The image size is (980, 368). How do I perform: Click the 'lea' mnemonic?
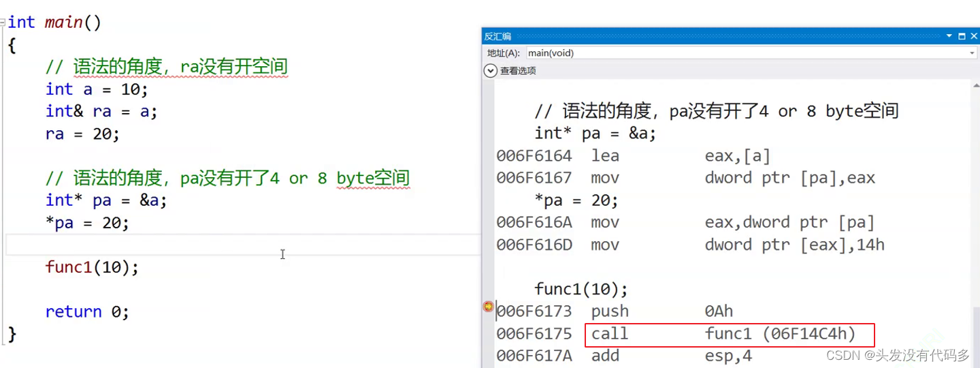point(605,156)
